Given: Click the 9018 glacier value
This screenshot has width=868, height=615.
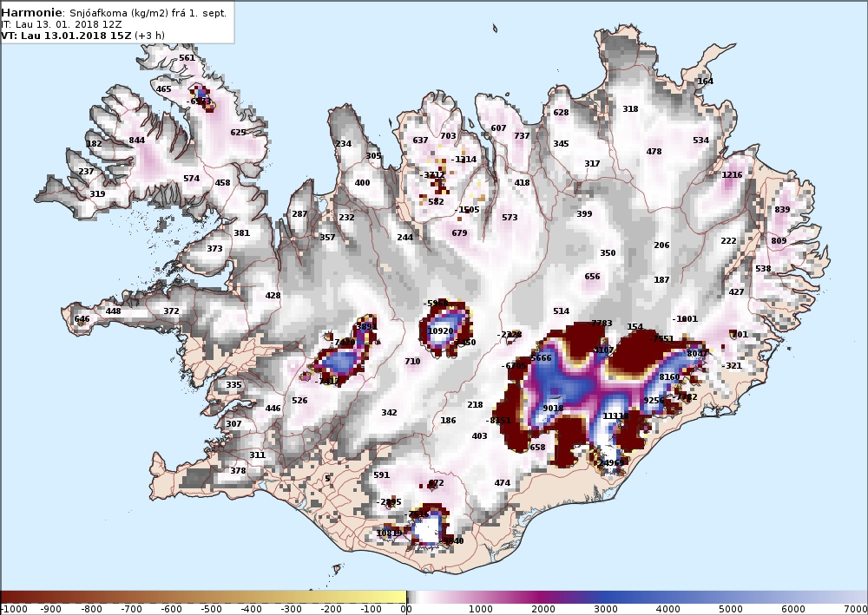Looking at the screenshot, I should (553, 409).
